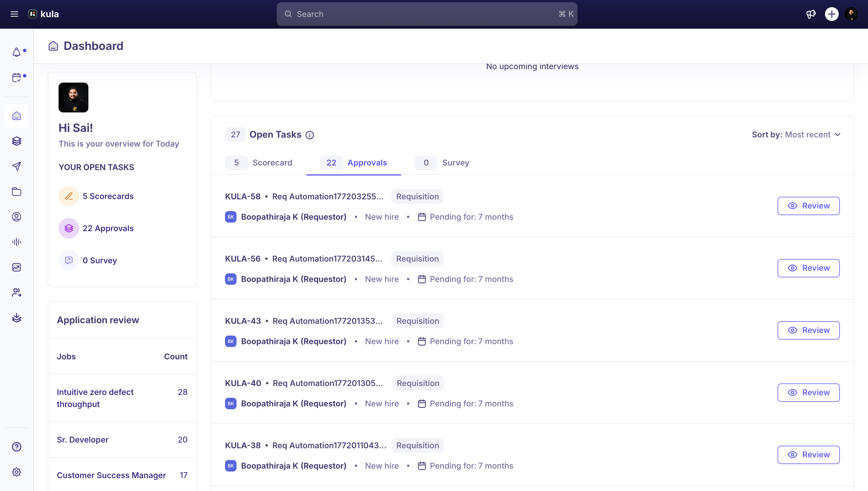Open the paper plane sidebar icon
This screenshot has height=491, width=868.
click(17, 166)
